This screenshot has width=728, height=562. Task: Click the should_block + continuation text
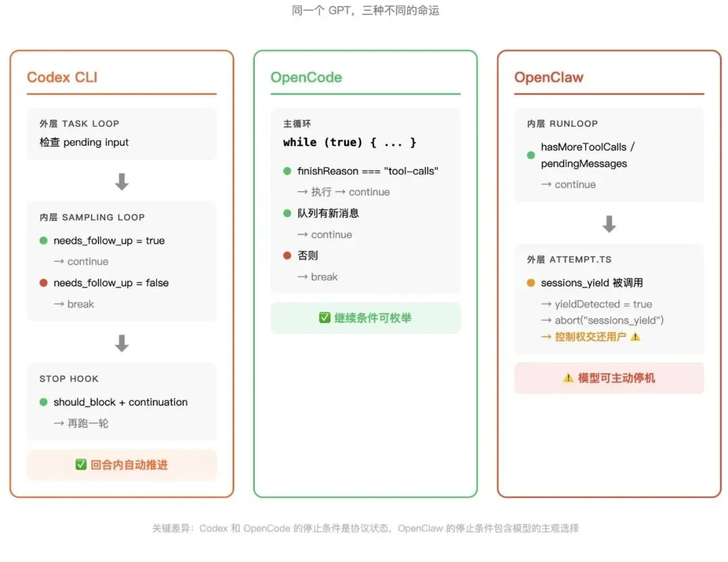(121, 402)
